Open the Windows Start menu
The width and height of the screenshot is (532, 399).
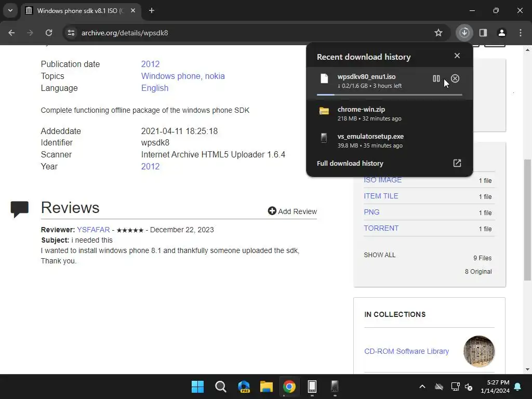click(197, 387)
